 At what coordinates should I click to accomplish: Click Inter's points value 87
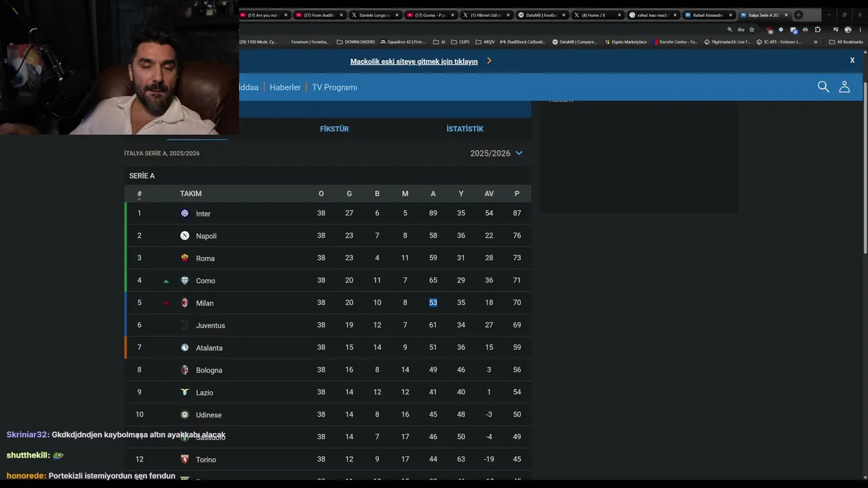[517, 213]
